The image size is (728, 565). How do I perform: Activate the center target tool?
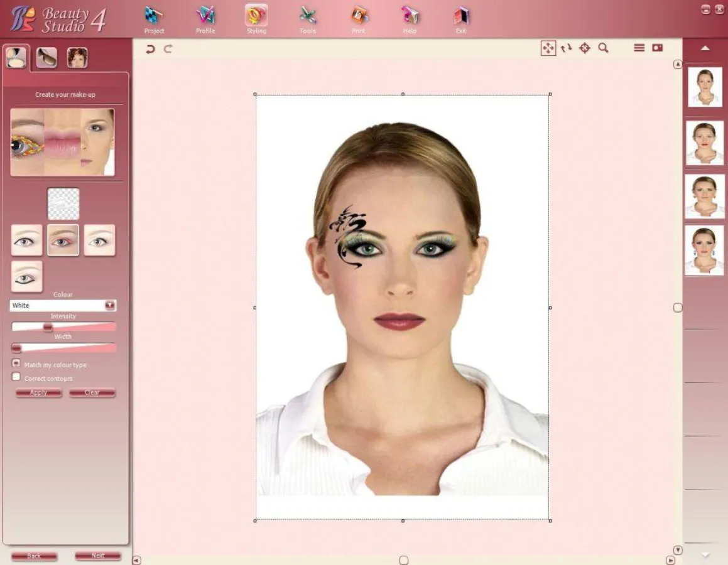[584, 48]
